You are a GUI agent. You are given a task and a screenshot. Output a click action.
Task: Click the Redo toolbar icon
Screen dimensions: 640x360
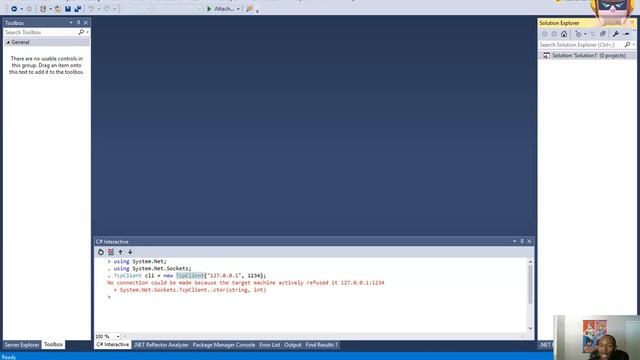click(107, 9)
